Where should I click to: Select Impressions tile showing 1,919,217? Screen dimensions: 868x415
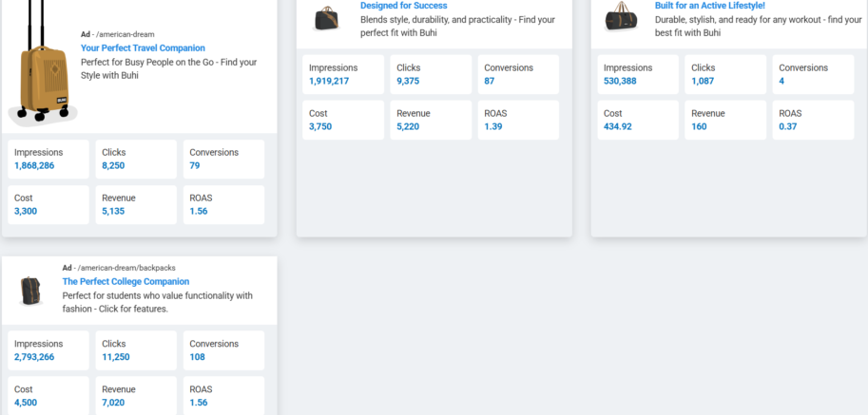pyautogui.click(x=343, y=74)
